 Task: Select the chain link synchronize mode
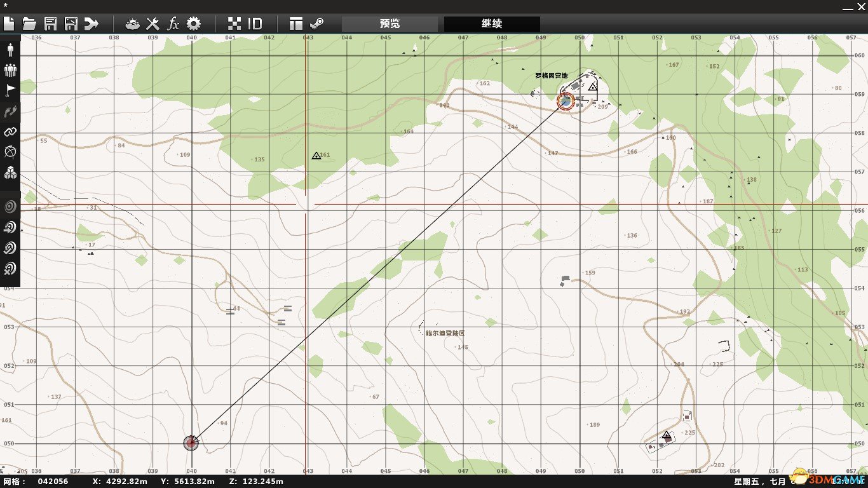point(10,132)
